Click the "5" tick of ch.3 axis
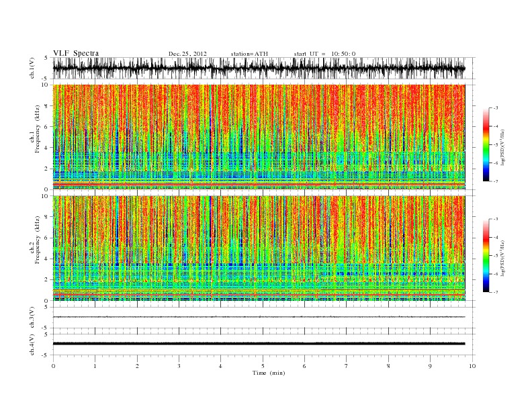The height and width of the screenshot is (411, 532). (x=47, y=307)
